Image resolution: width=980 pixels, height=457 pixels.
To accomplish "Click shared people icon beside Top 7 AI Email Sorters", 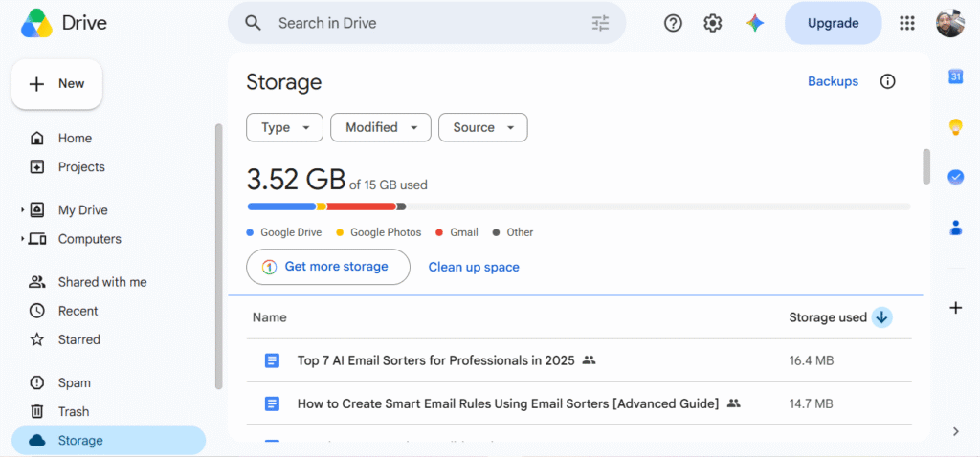I will point(589,360).
